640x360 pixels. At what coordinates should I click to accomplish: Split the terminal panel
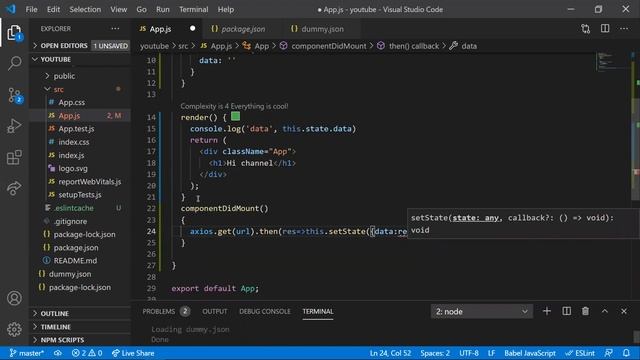pos(567,311)
